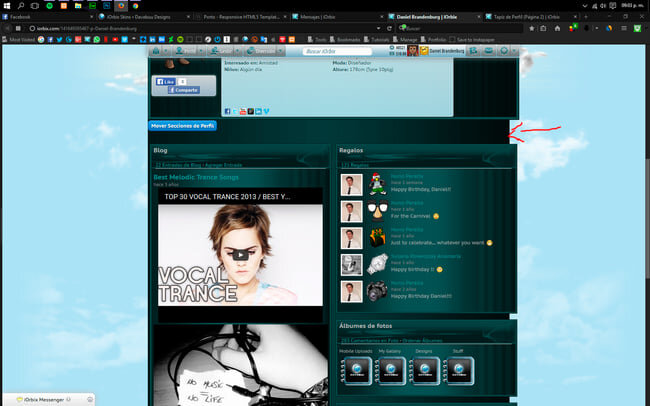Switch to the Facebook browser tab

(48, 17)
